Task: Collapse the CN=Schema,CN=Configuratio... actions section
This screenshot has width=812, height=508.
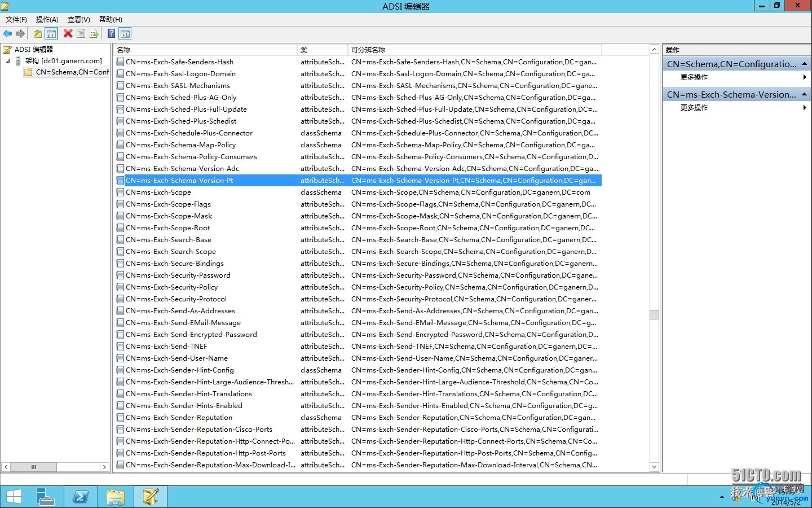Action: (805, 64)
